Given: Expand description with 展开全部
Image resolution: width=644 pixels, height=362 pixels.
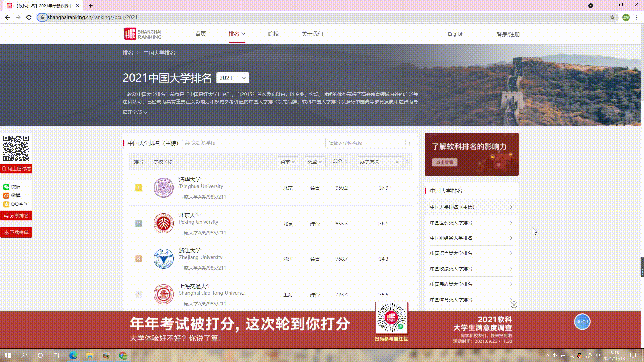Looking at the screenshot, I should (135, 112).
